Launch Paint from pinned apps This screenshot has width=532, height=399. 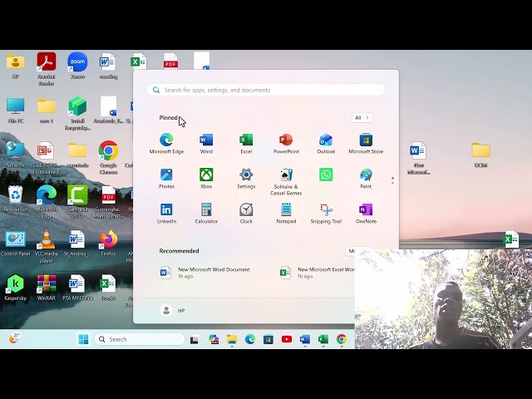pos(366,179)
